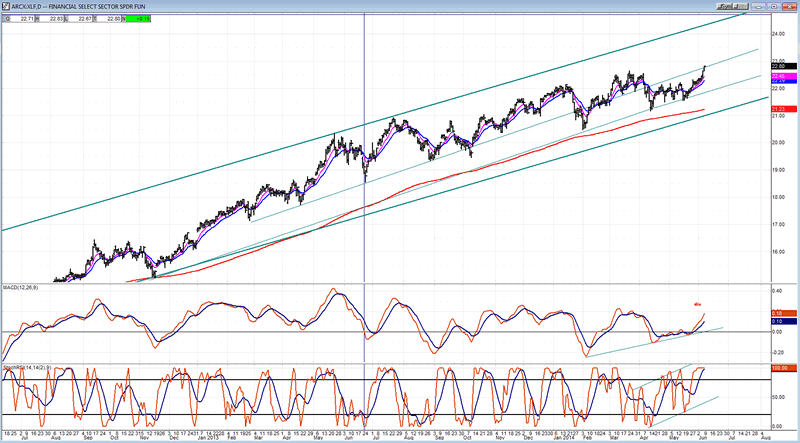Image resolution: width=800 pixels, height=443 pixels.
Task: Select the MACD(12,26,9) indicator label
Action: tap(24, 289)
